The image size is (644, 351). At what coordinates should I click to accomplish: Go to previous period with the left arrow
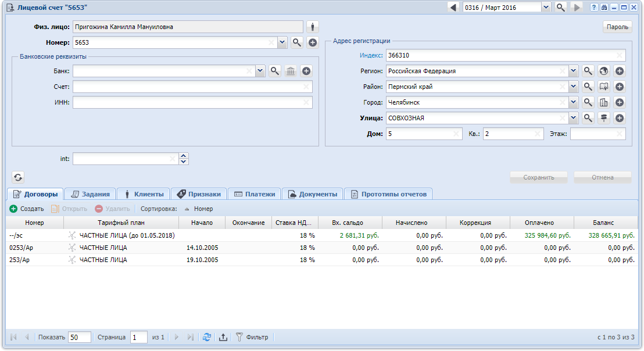click(x=453, y=8)
